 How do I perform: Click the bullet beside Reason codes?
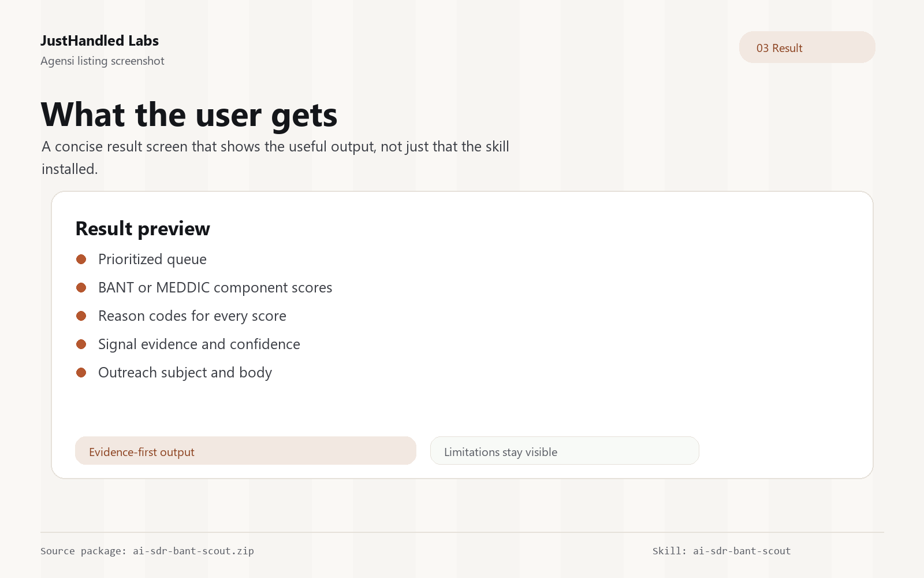81,316
